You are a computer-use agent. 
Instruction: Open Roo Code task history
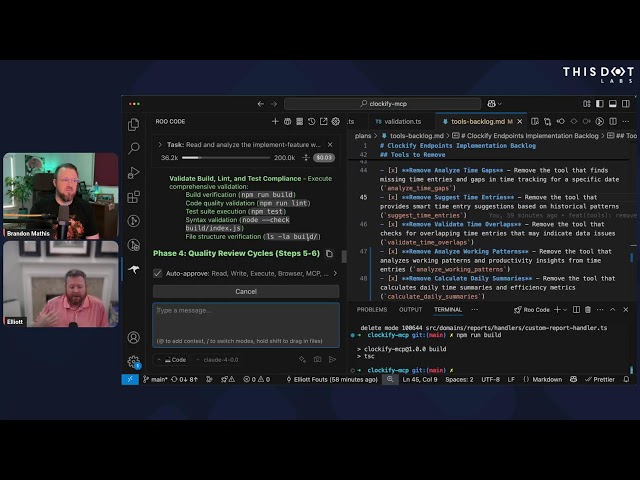pyautogui.click(x=311, y=122)
